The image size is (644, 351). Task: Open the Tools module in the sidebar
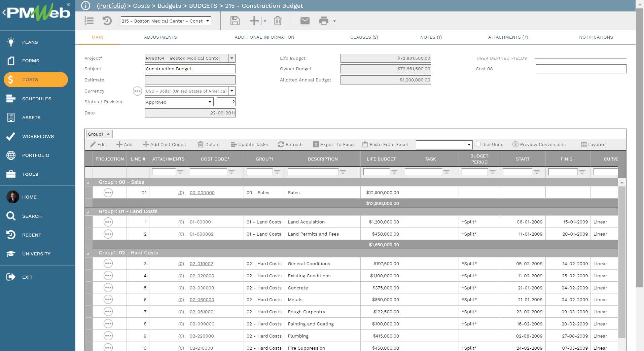30,174
